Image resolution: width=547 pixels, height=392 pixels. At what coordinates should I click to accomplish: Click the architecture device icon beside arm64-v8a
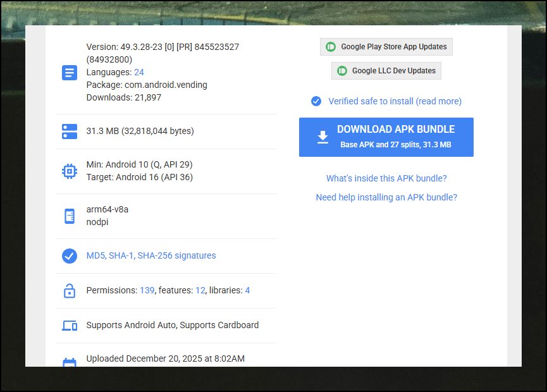[x=70, y=216]
